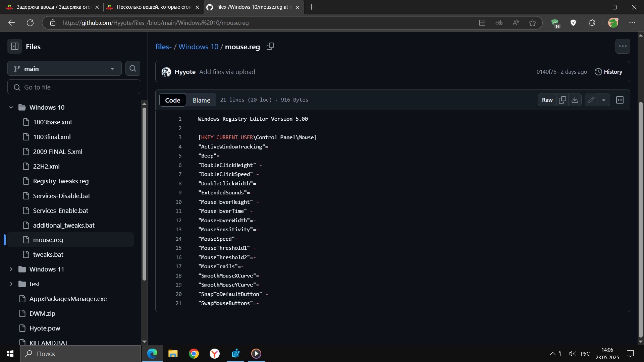Click the search icon beside branch selector
This screenshot has width=644, height=362.
coord(133,69)
